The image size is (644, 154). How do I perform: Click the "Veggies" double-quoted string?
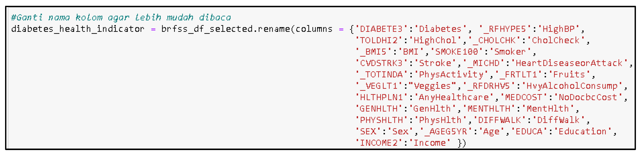pyautogui.click(x=432, y=86)
